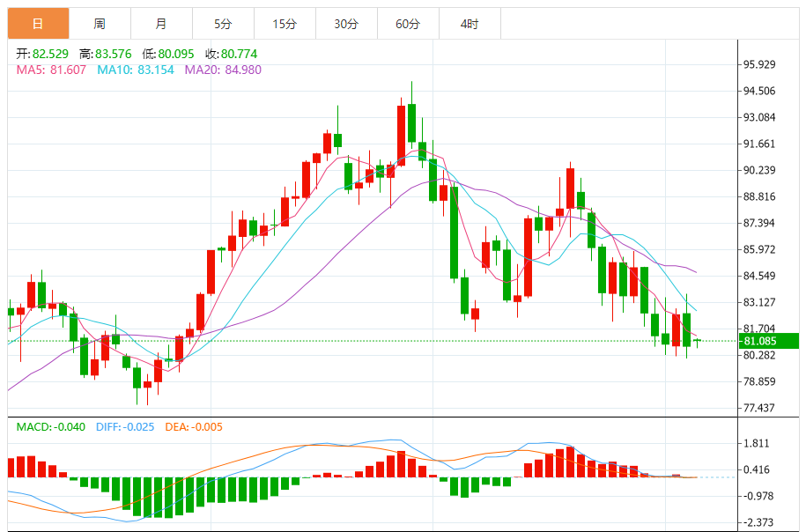Click the 77.437 price axis label
Image resolution: width=806 pixels, height=532 pixels.
click(x=759, y=408)
